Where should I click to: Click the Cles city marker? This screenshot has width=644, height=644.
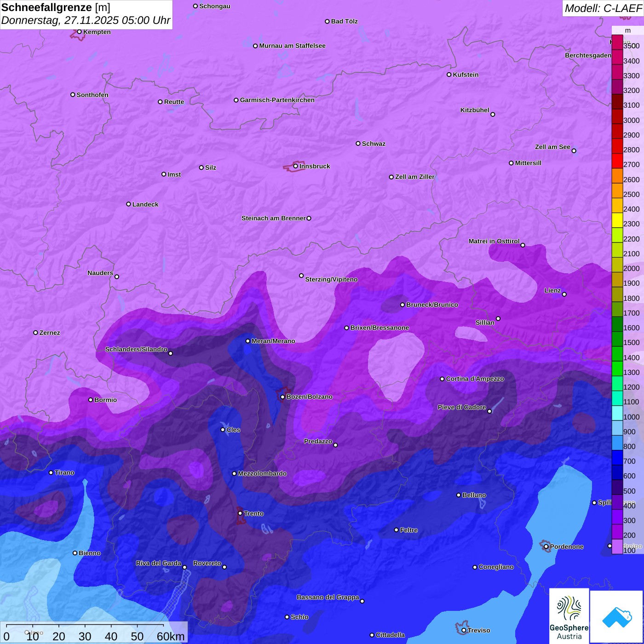click(223, 430)
